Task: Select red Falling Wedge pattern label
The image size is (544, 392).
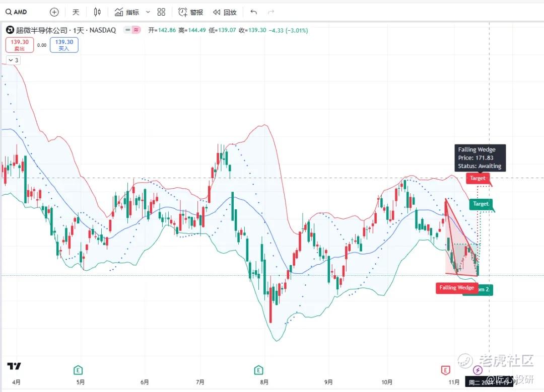Action: coord(456,288)
